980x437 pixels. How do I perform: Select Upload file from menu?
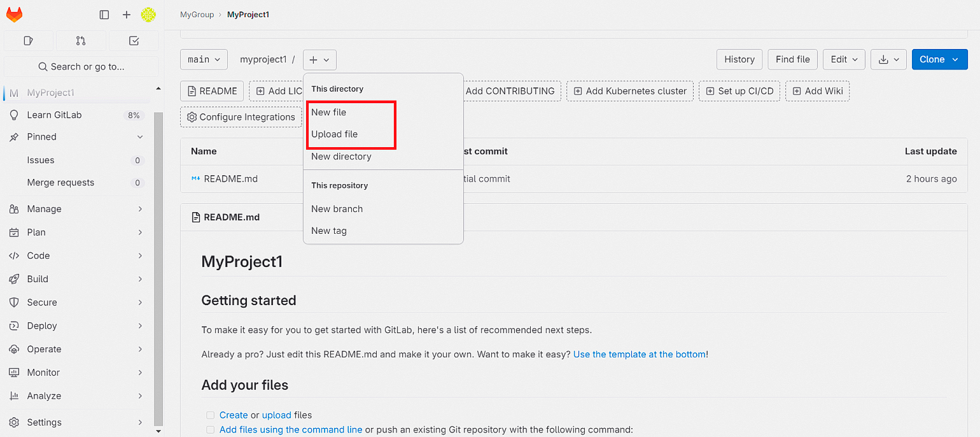383,134
